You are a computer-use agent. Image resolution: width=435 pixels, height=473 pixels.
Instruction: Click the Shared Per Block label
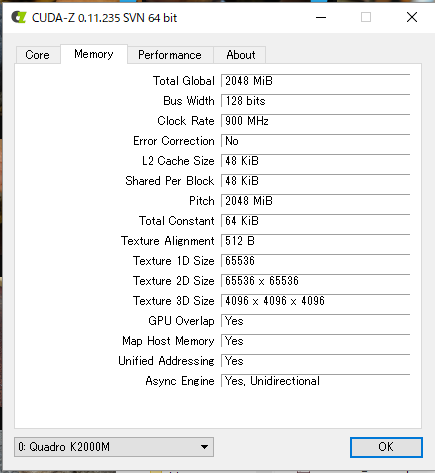pos(170,181)
